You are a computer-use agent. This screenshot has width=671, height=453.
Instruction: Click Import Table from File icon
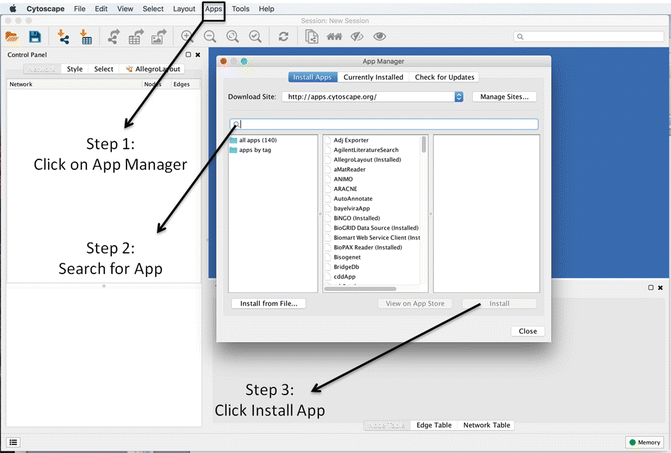pyautogui.click(x=86, y=37)
